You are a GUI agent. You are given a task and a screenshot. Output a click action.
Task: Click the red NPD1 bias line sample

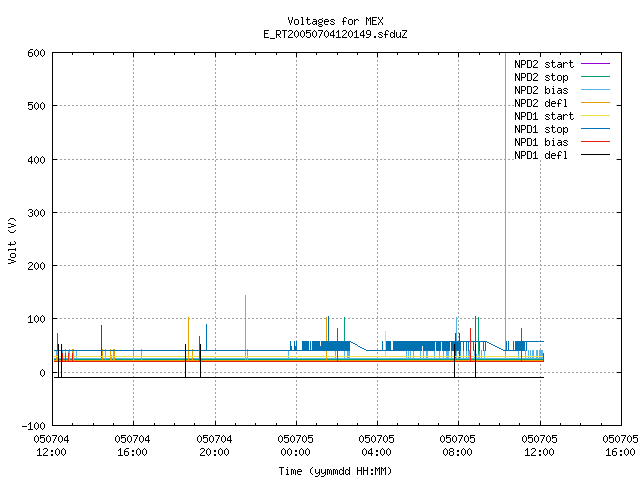pyautogui.click(x=595, y=142)
